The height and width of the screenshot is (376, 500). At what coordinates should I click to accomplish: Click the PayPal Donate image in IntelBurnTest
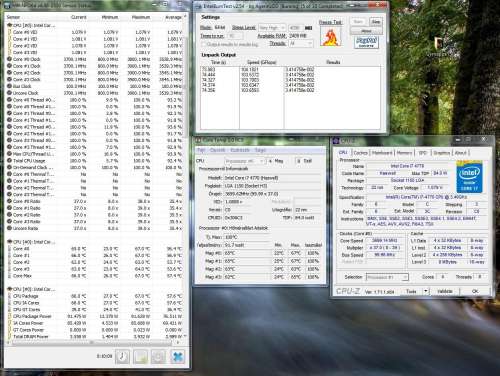point(366,42)
